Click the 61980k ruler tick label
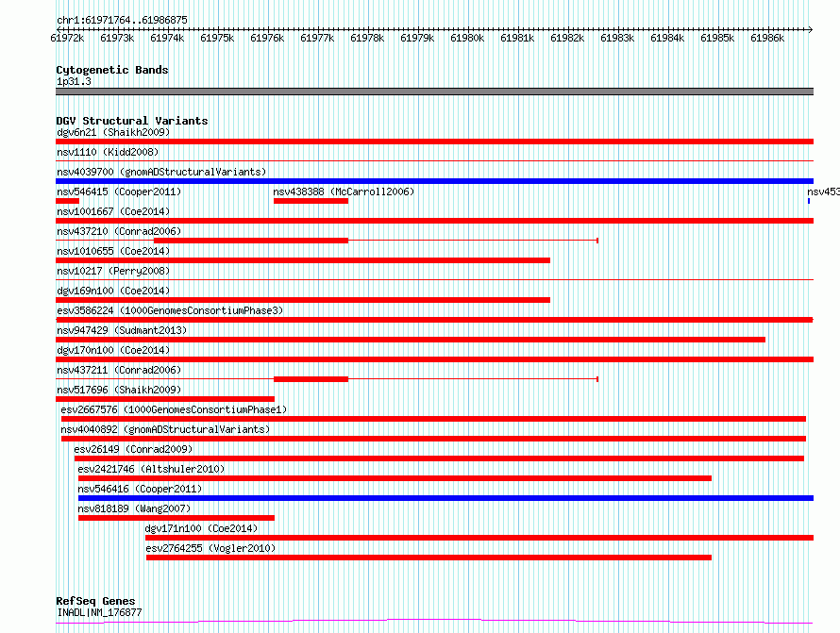The height and width of the screenshot is (633, 840). point(467,38)
